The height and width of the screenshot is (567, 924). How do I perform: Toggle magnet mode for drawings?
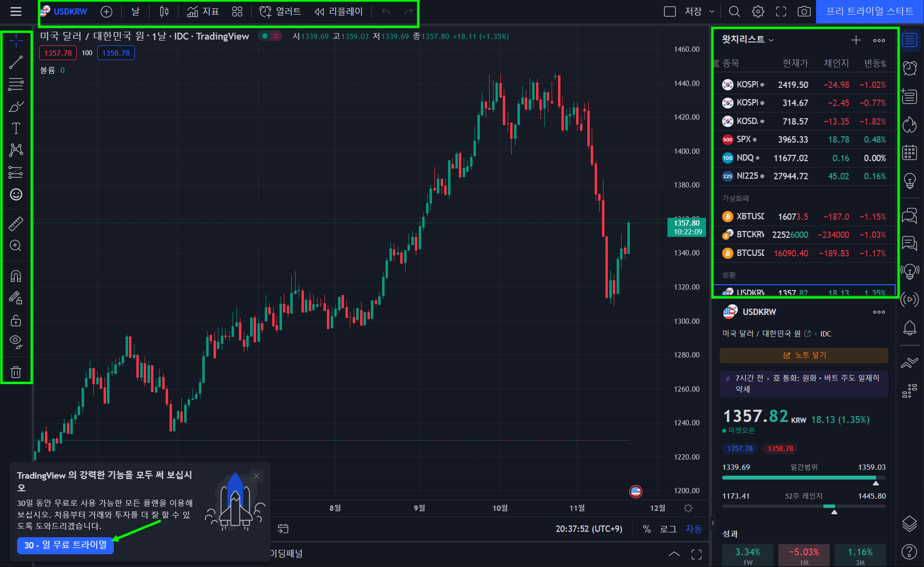[x=16, y=276]
